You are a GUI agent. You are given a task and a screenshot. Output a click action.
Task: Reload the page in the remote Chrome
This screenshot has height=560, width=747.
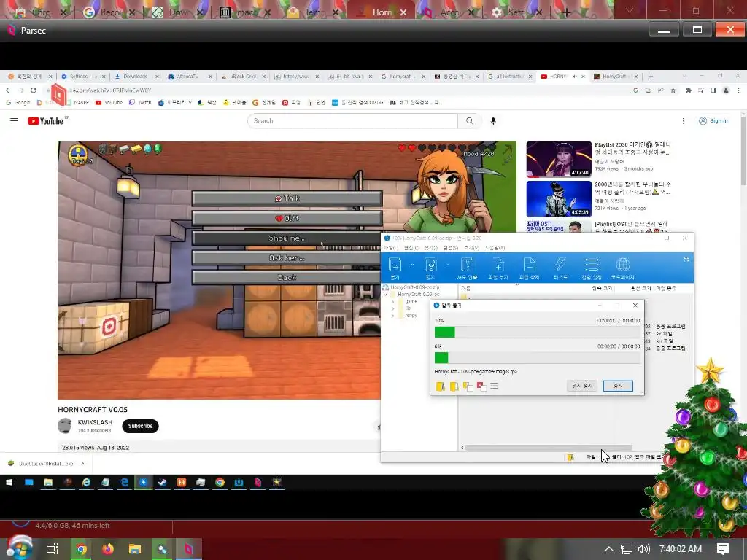(x=34, y=90)
